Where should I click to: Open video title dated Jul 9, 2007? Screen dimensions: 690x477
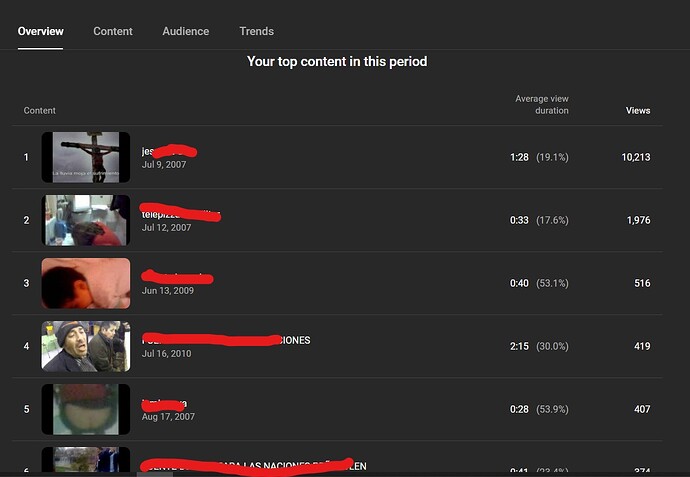point(169,151)
